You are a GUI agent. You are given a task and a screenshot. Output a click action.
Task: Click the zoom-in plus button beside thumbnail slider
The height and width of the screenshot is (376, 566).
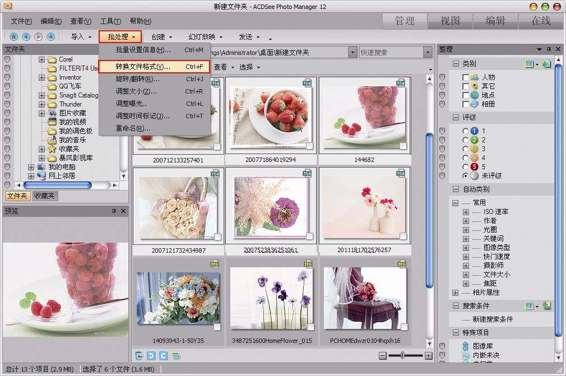click(428, 356)
